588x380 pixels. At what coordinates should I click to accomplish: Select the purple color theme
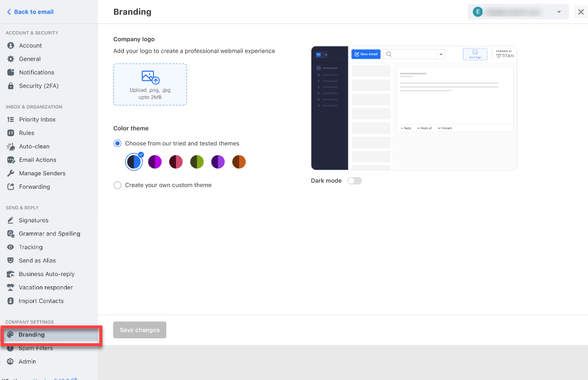218,161
